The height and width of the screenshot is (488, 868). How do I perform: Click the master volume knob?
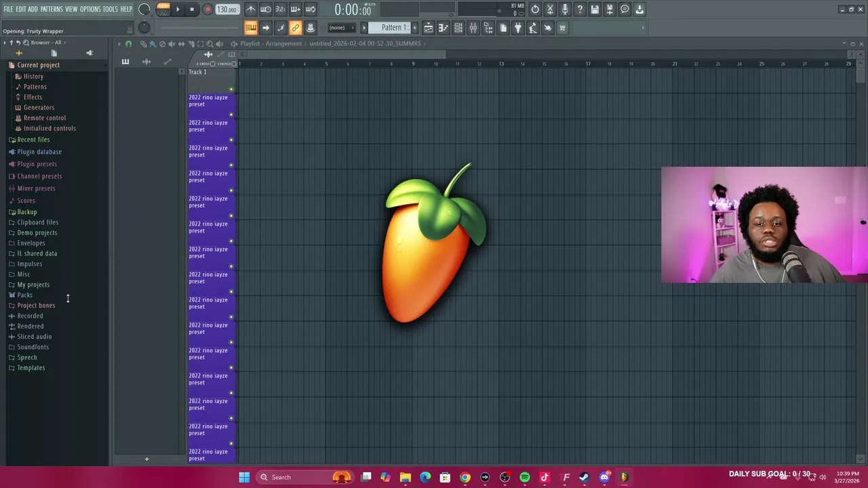click(x=144, y=9)
